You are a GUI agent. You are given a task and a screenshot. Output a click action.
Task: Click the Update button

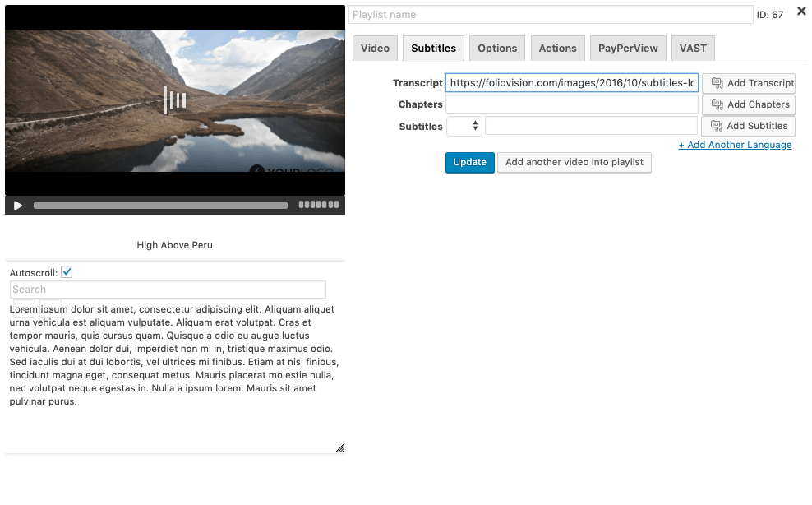(x=470, y=162)
